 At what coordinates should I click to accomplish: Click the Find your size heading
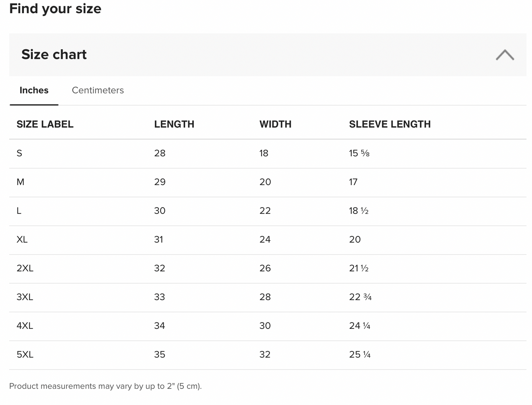[55, 8]
